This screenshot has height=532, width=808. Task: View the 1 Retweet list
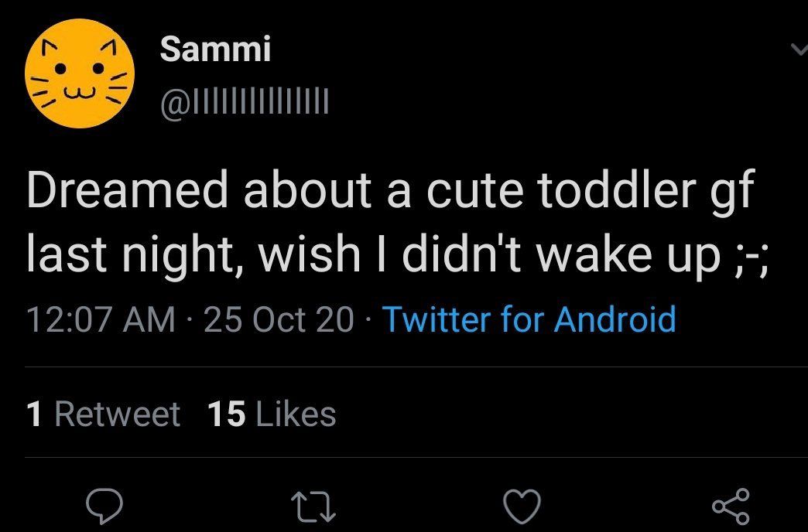103,414
